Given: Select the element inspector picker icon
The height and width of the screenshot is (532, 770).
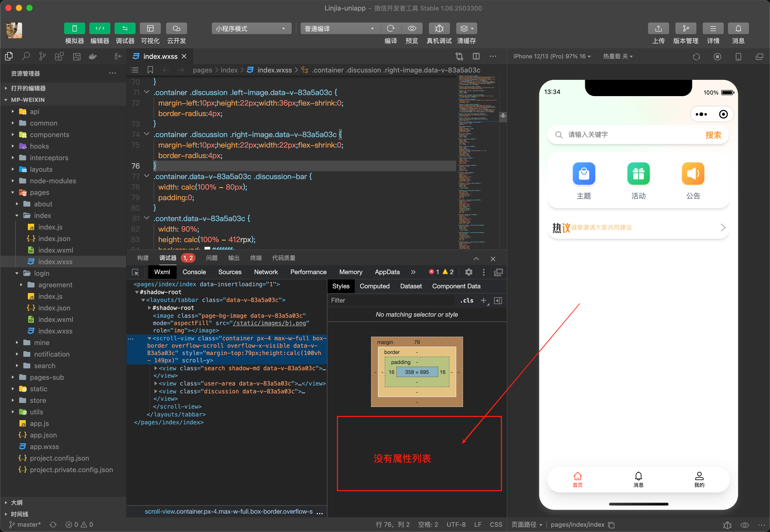Looking at the screenshot, I should [x=135, y=272].
